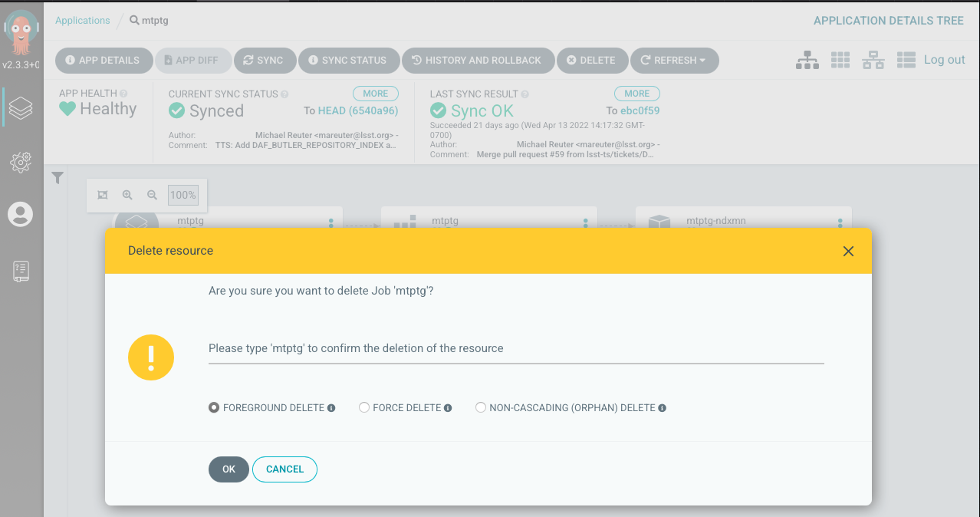980x517 pixels.
Task: Open User Info icon in sidebar
Action: pyautogui.click(x=21, y=214)
